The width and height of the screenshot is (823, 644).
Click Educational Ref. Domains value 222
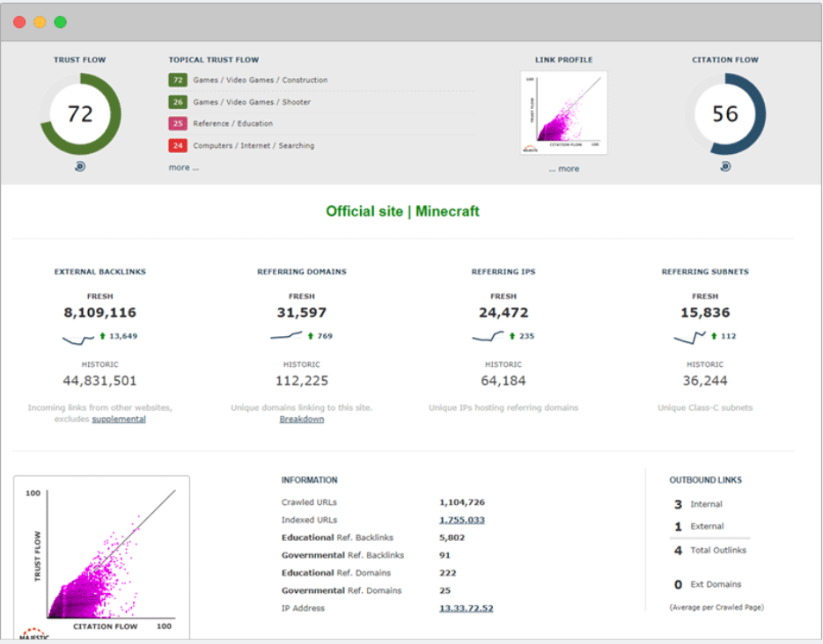point(448,574)
